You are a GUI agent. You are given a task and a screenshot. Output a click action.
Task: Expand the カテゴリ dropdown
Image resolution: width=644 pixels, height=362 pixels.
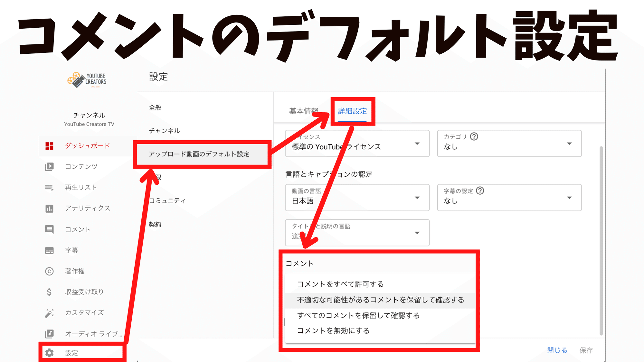(569, 144)
